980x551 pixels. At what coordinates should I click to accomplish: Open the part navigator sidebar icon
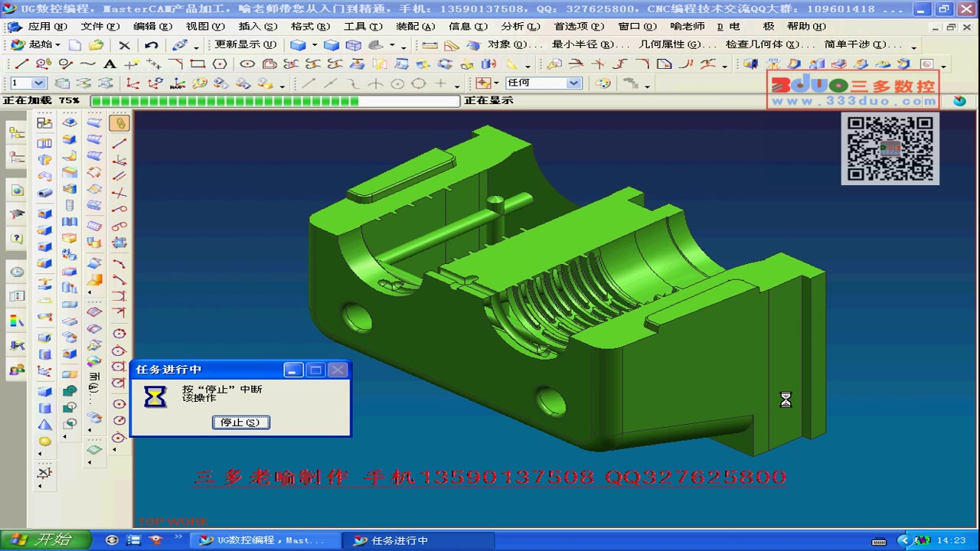[17, 158]
